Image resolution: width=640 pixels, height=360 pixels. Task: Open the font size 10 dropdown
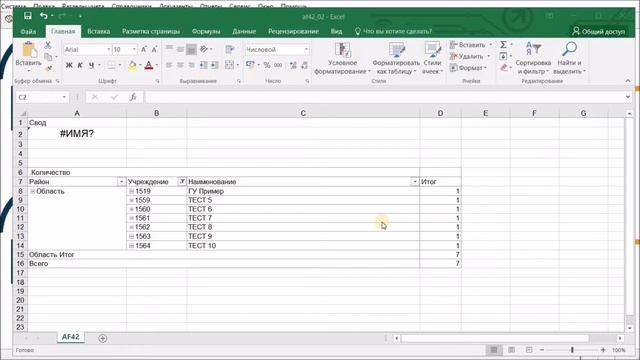point(134,49)
